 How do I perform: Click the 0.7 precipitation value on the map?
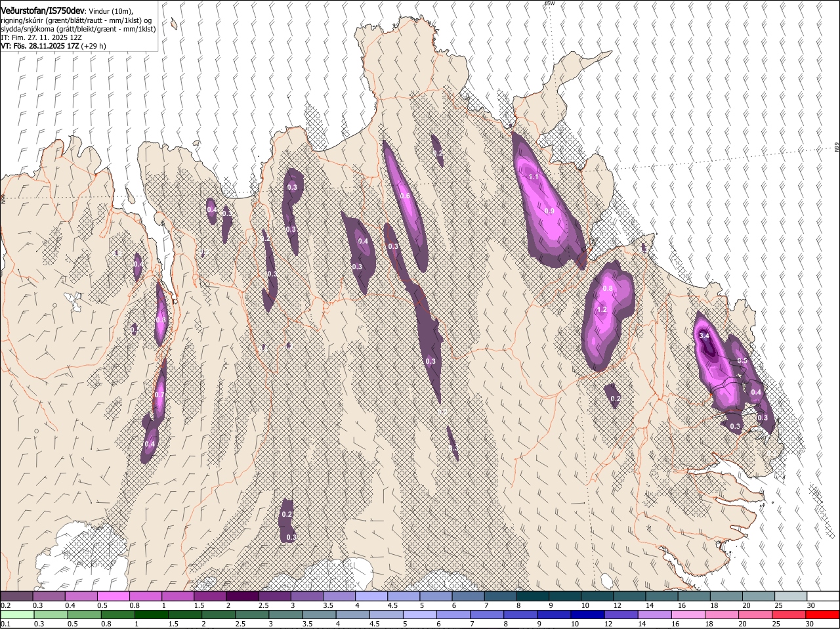pos(159,395)
